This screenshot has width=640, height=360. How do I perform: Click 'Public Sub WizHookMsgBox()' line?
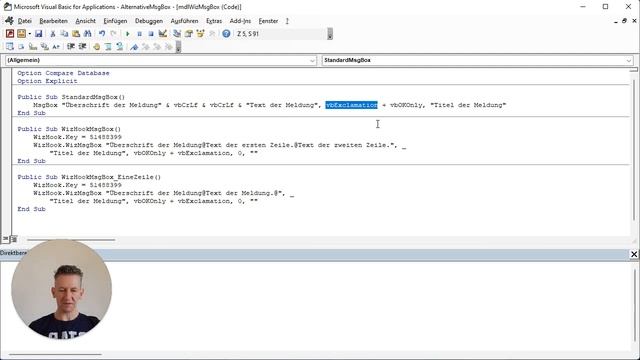[69, 129]
